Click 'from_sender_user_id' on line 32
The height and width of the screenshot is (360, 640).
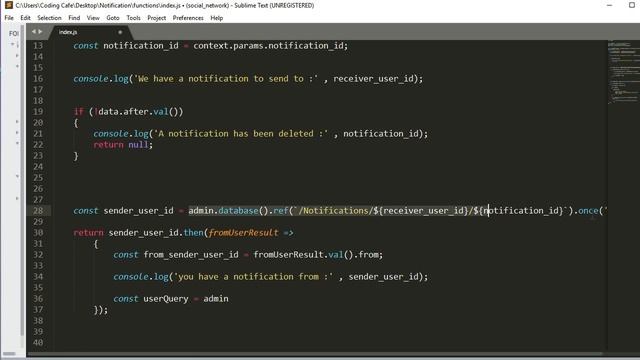[191, 255]
